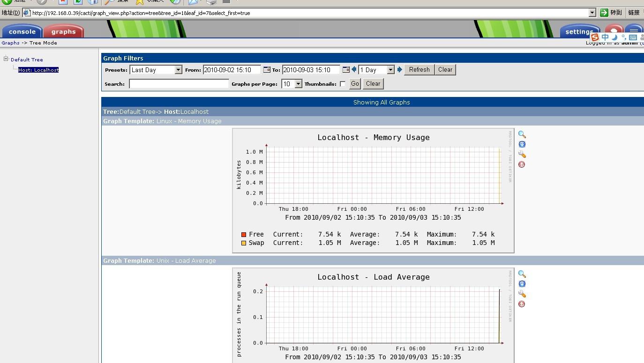Zoom the Load Average graph with magnifier icon
The width and height of the screenshot is (644, 363).
click(x=522, y=274)
